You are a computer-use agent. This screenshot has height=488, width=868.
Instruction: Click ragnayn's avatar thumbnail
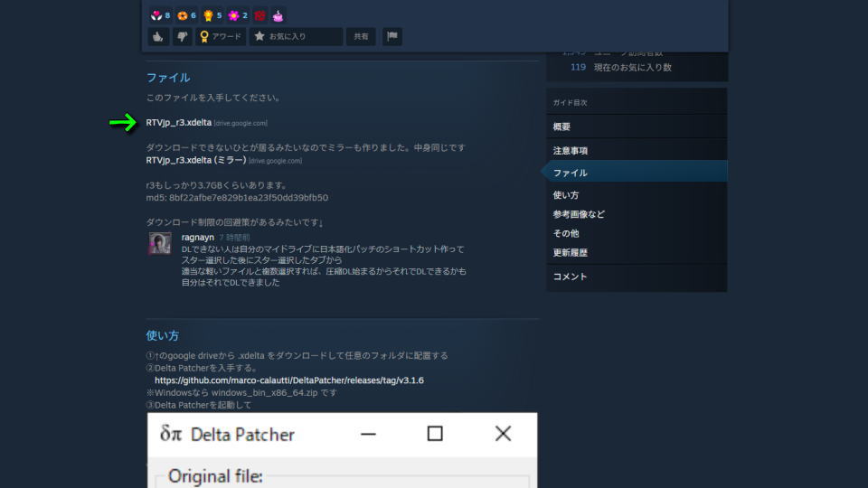160,244
